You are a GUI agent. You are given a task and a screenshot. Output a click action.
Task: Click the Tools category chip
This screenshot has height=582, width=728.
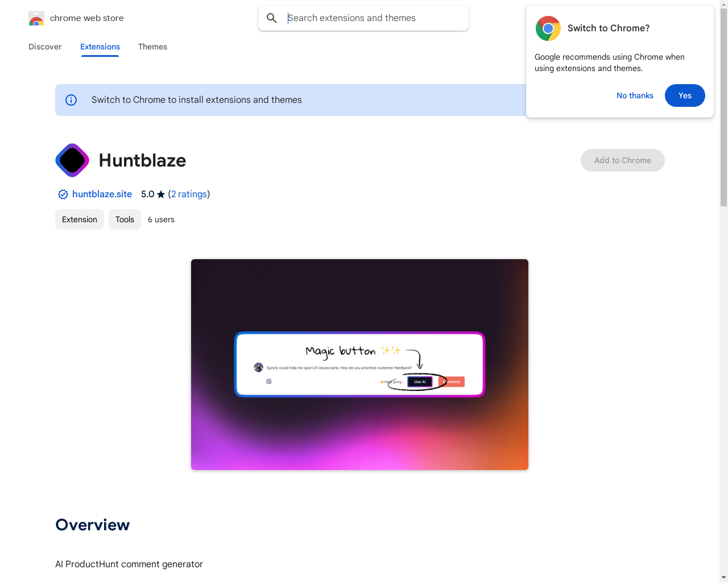pyautogui.click(x=125, y=219)
